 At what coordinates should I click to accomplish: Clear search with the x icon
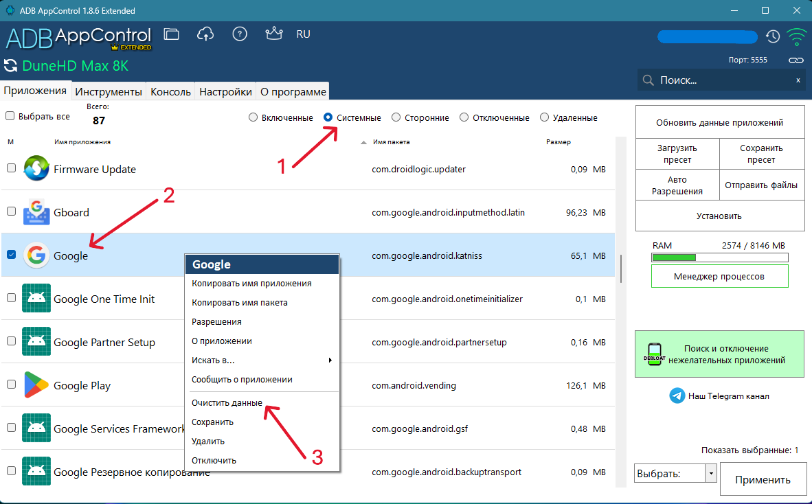pos(798,80)
